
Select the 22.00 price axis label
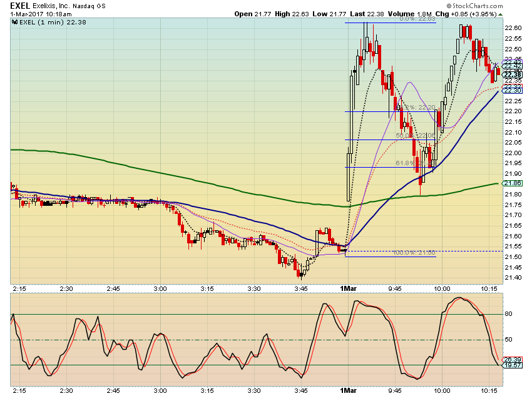pyautogui.click(x=513, y=153)
